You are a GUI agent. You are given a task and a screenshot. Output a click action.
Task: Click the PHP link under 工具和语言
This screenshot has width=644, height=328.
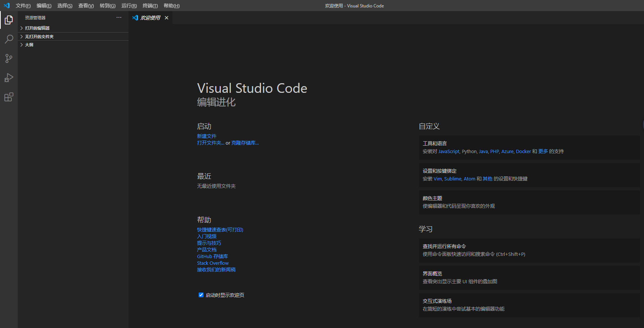pyautogui.click(x=494, y=151)
